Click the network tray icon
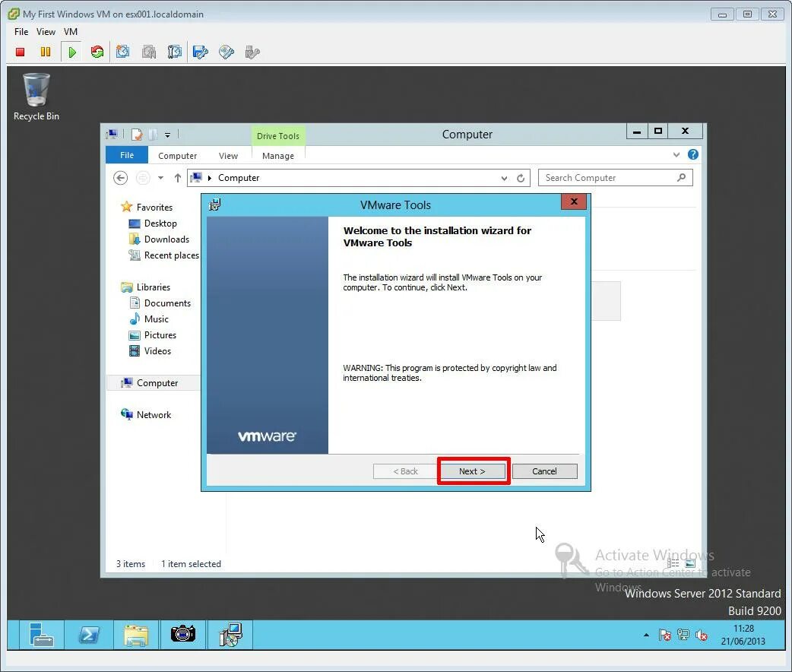This screenshot has width=792, height=672. point(683,635)
